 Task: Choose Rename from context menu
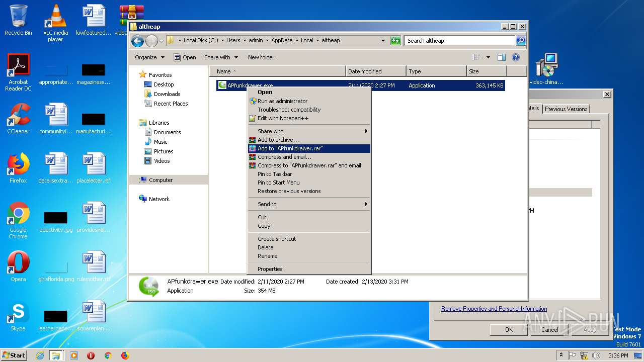pyautogui.click(x=309, y=256)
